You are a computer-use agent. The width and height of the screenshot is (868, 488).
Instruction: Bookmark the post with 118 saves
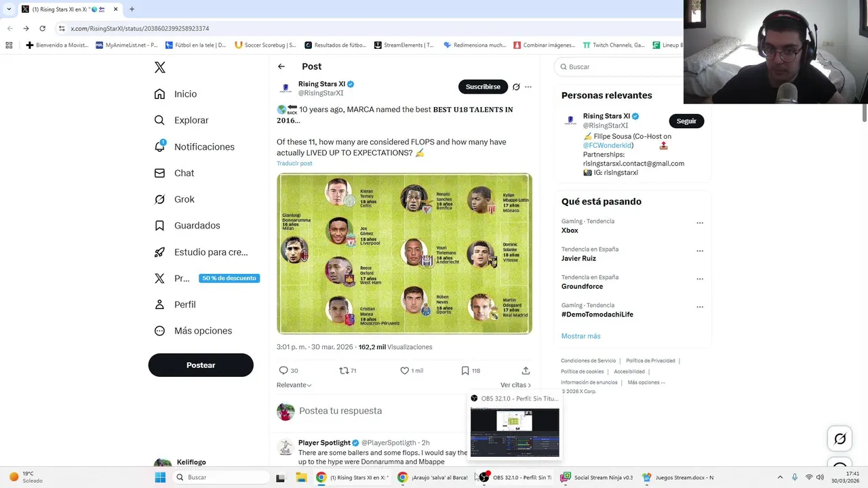pos(465,371)
